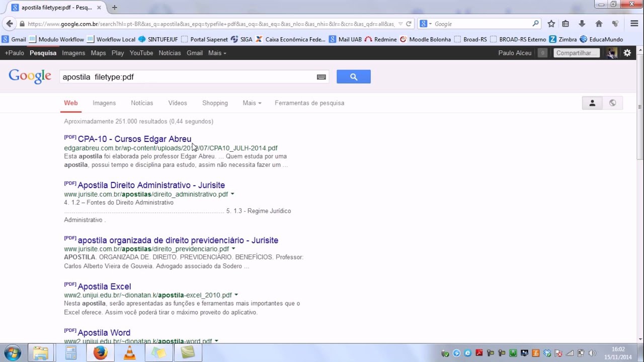Open the notifications counter showing 0
This screenshot has width=644, height=362.
542,53
